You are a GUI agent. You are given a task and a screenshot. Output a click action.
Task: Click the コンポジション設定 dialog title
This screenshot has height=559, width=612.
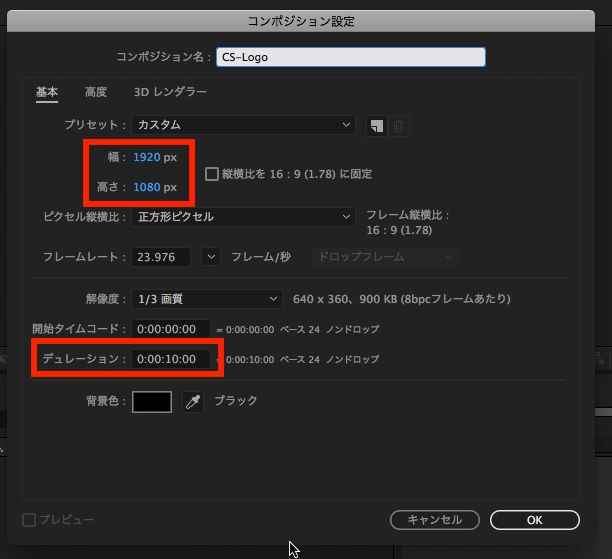(x=301, y=21)
